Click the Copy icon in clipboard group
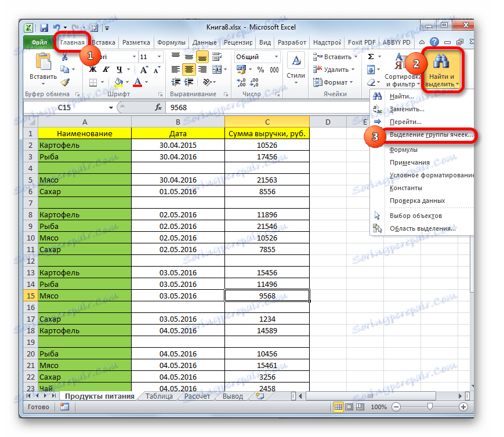Viewport: 504px width, 437px height. tap(64, 70)
